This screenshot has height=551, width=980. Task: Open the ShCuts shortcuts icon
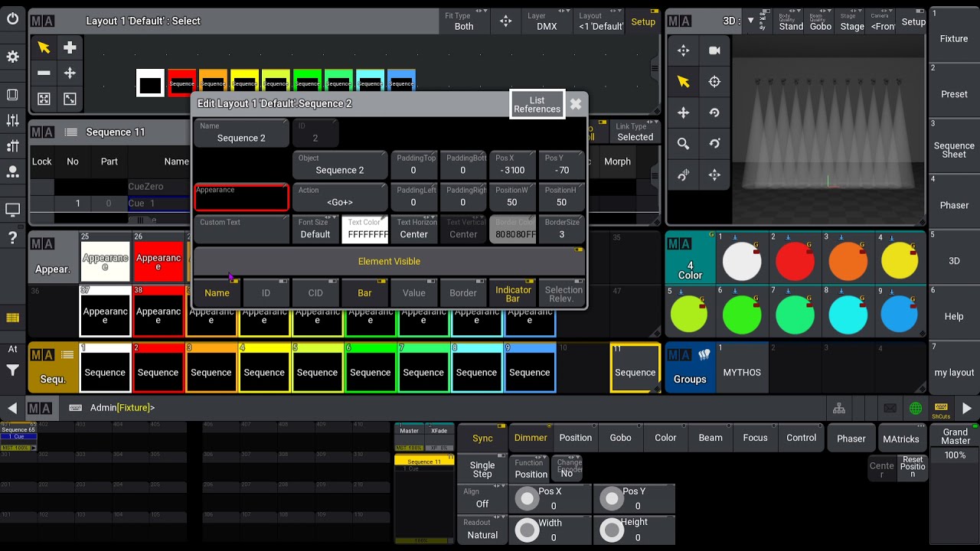941,409
